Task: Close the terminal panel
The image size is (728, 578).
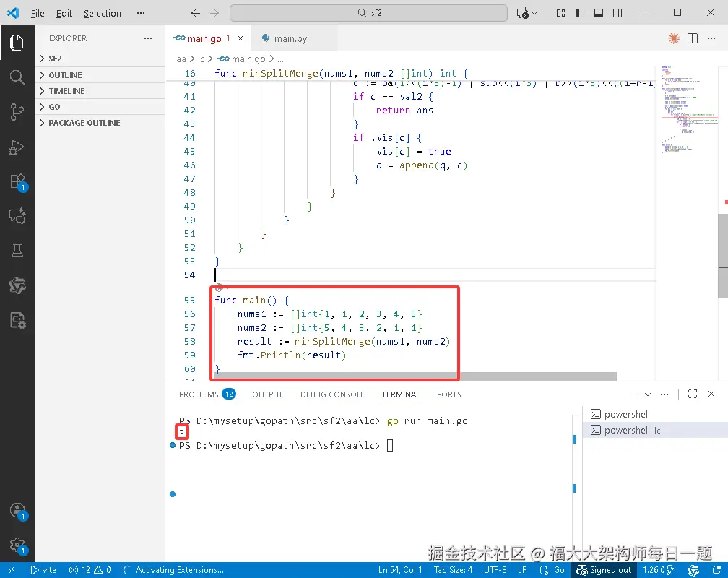Action: tap(711, 394)
